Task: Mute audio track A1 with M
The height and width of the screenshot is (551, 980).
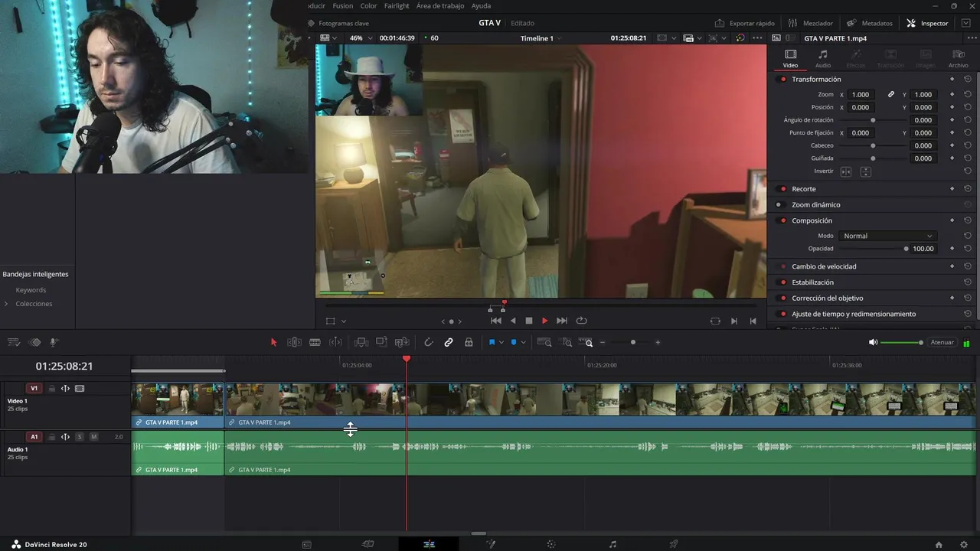Action: pyautogui.click(x=93, y=437)
